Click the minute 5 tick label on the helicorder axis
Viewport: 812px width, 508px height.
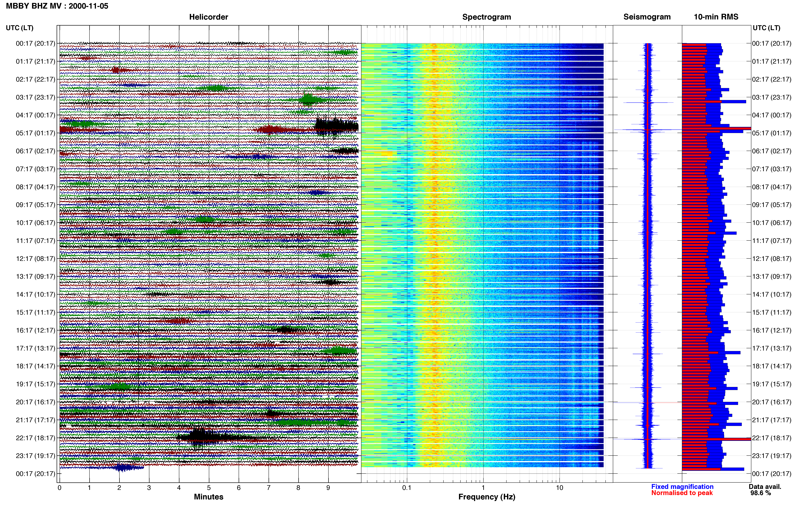[209, 487]
